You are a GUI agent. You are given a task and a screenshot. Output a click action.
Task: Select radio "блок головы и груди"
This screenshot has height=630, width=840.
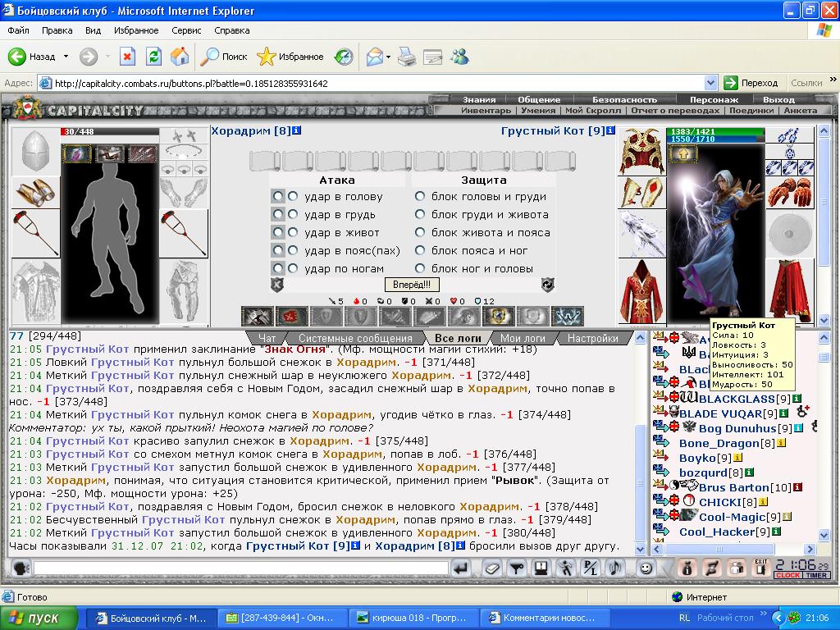(x=420, y=197)
